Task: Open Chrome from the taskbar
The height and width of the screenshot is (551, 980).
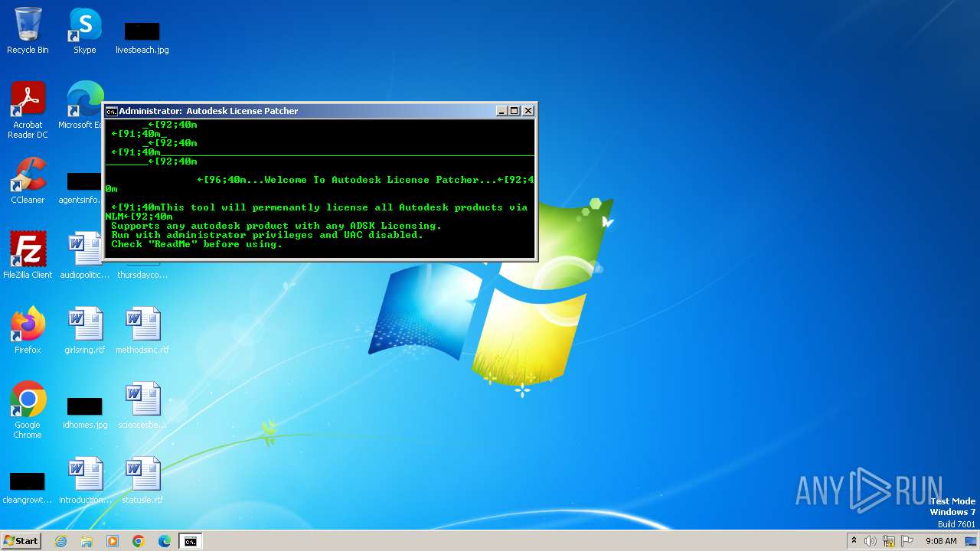Action: 139,541
